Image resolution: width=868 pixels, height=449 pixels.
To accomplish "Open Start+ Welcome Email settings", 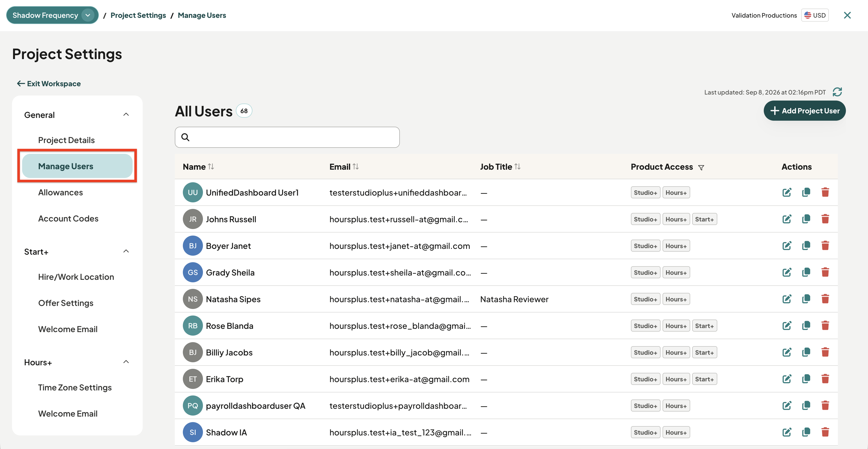I will [68, 329].
